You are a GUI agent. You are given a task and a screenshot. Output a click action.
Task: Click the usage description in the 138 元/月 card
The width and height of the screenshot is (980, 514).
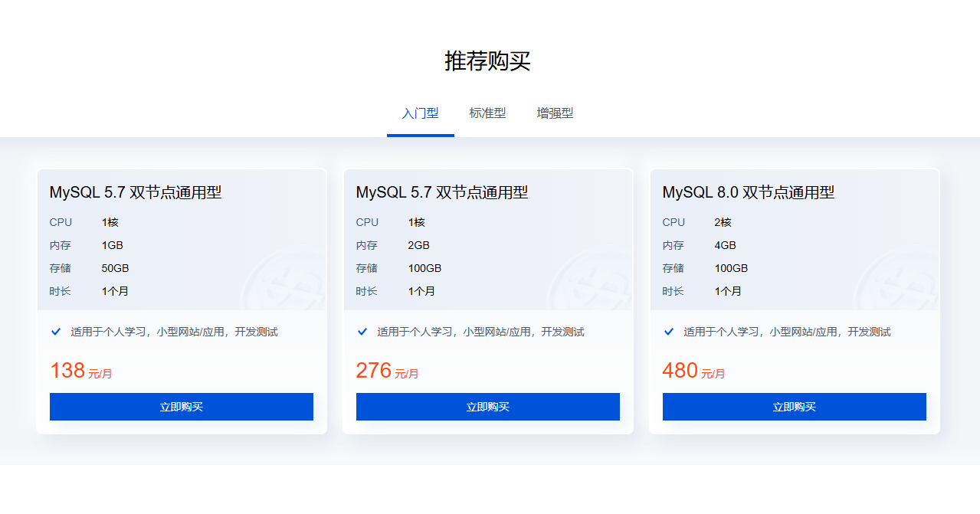(x=175, y=332)
